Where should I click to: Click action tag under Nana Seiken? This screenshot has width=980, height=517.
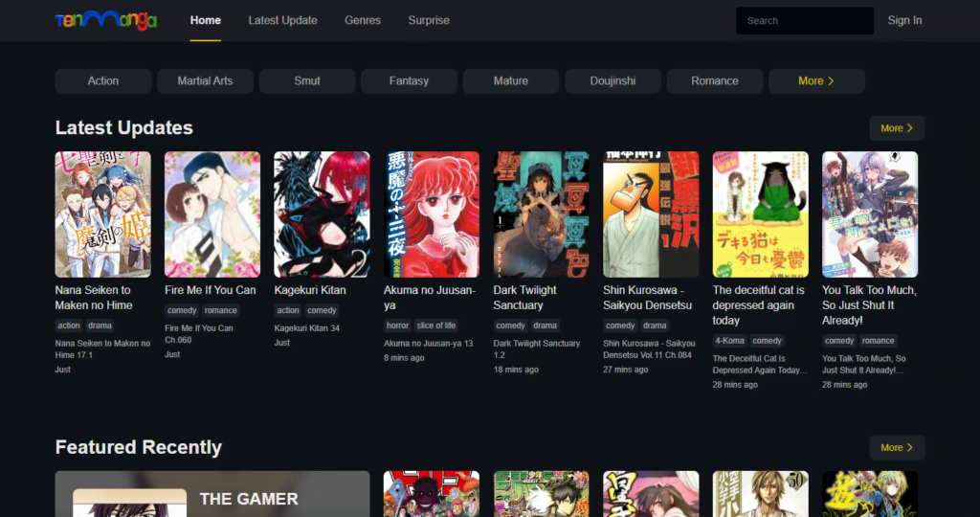pyautogui.click(x=69, y=326)
